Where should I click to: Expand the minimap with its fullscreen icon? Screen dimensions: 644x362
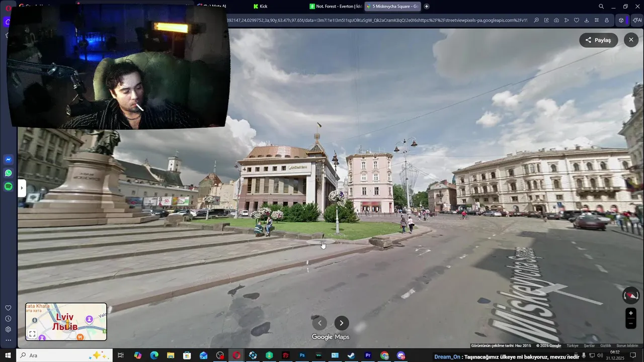coord(32,334)
